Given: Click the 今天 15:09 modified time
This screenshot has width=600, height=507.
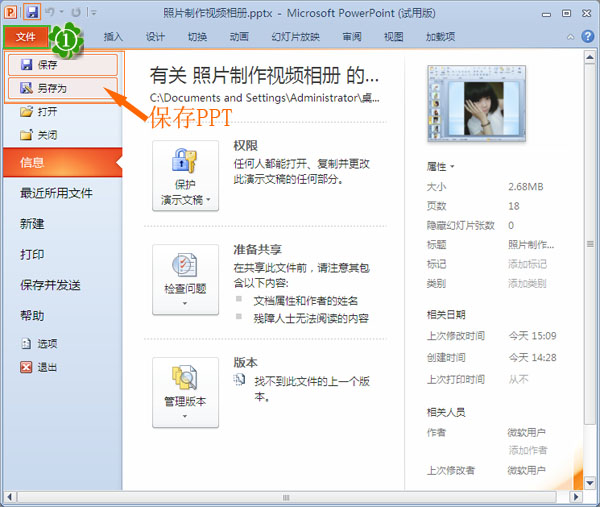Looking at the screenshot, I should pyautogui.click(x=532, y=336).
